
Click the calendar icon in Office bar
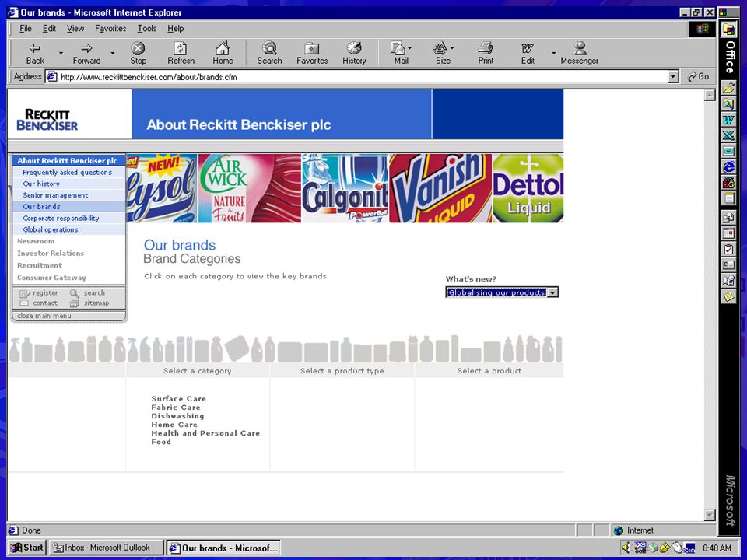[728, 233]
